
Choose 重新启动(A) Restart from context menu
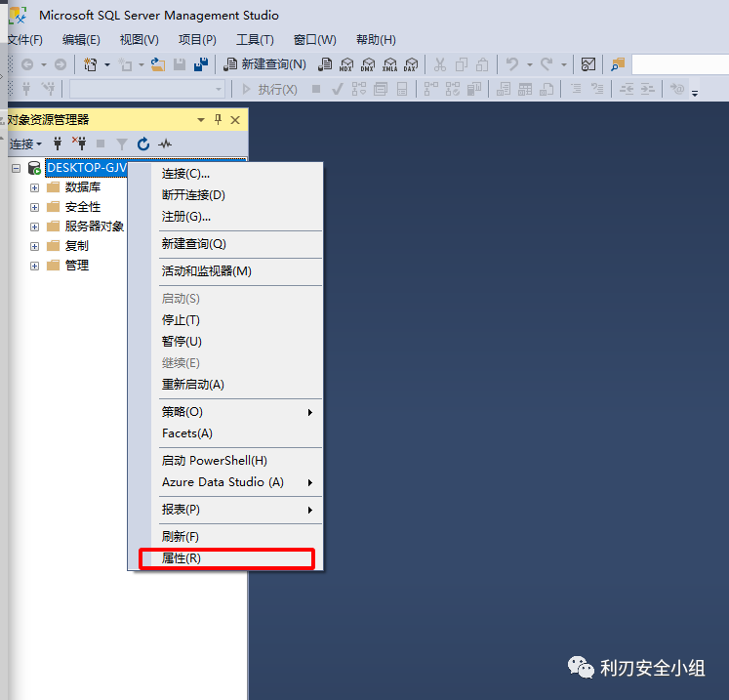192,385
